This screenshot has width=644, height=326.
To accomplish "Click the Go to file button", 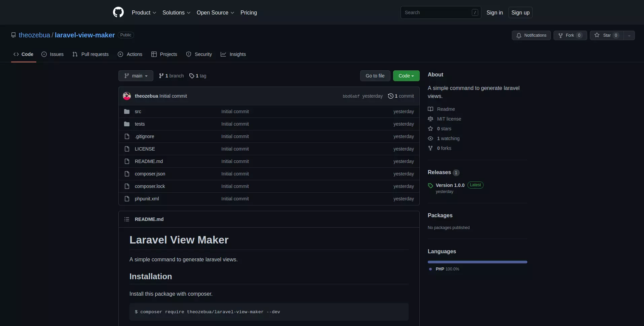I will click(375, 76).
